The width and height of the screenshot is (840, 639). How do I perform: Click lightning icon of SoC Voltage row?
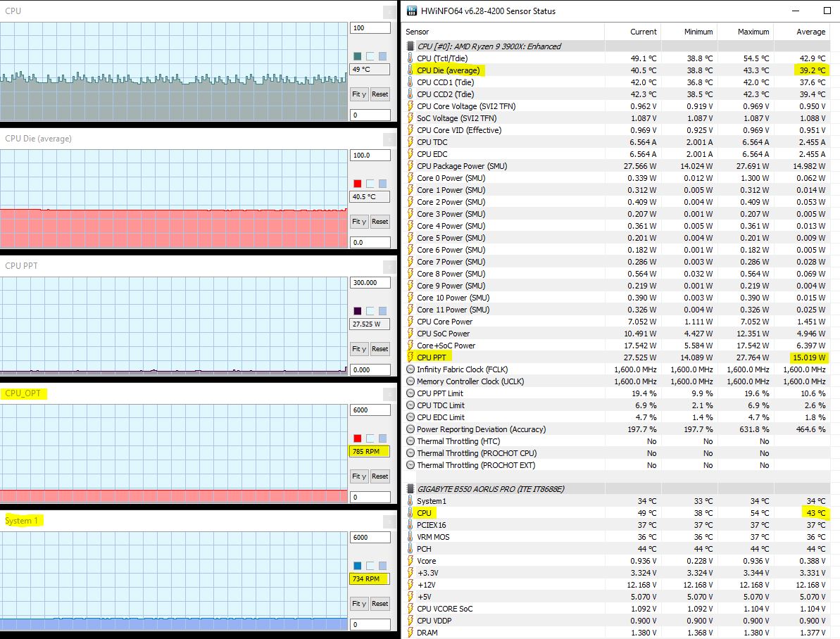[410, 118]
